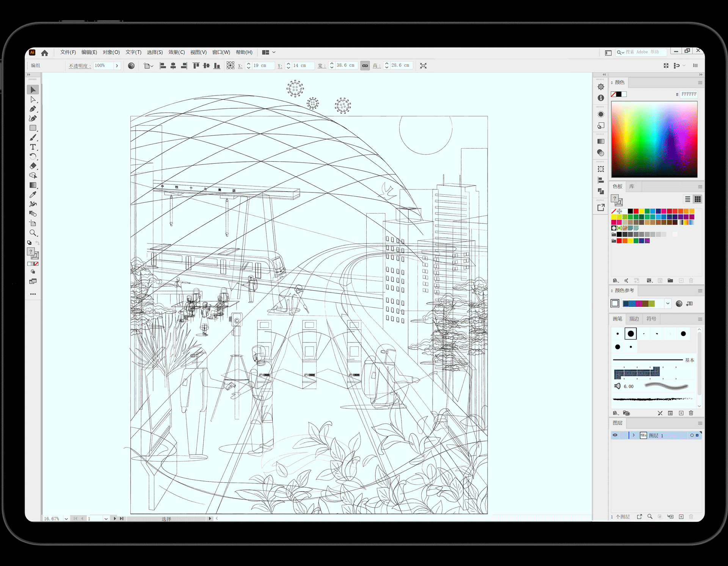Select the Rectangle tool

pos(33,128)
